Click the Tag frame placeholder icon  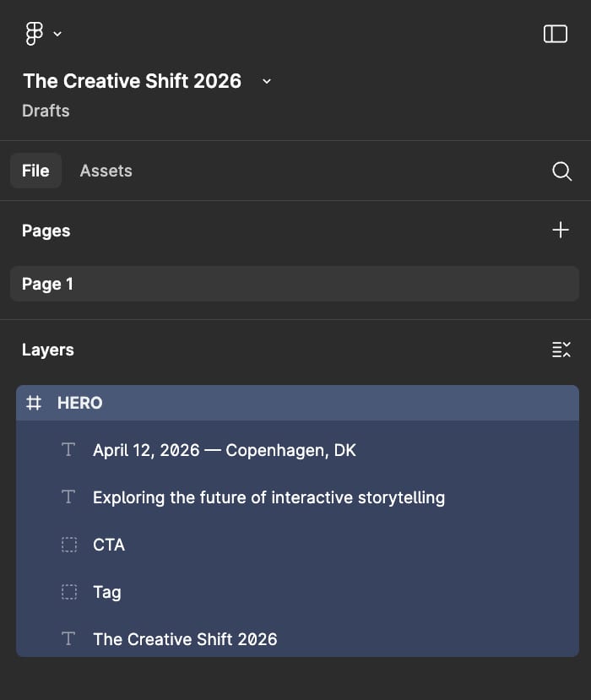click(x=68, y=592)
